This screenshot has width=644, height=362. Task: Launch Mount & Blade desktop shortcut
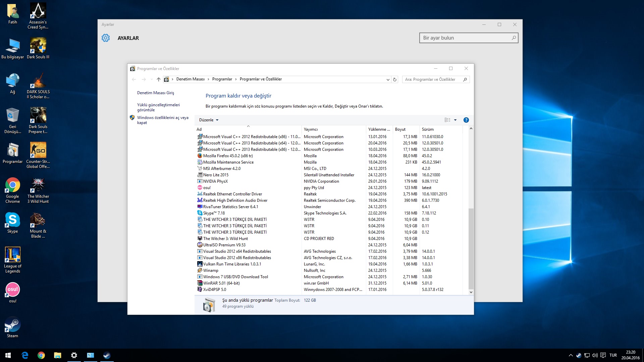click(38, 225)
